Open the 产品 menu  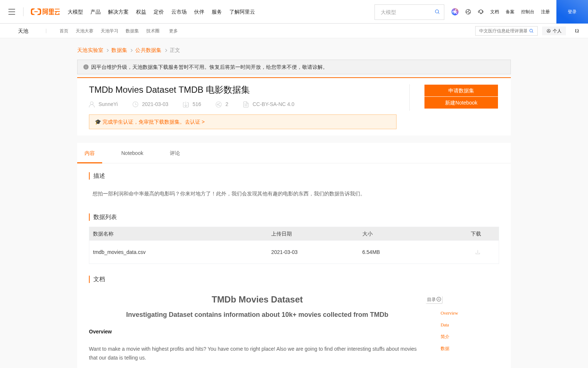point(96,12)
